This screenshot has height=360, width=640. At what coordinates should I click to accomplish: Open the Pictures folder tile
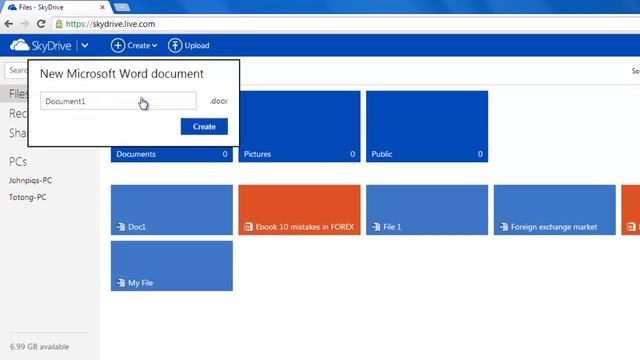(x=299, y=126)
